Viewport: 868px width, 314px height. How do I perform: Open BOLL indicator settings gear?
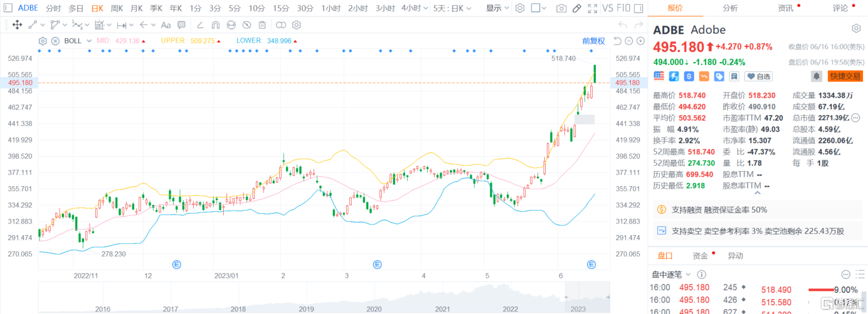pos(43,41)
